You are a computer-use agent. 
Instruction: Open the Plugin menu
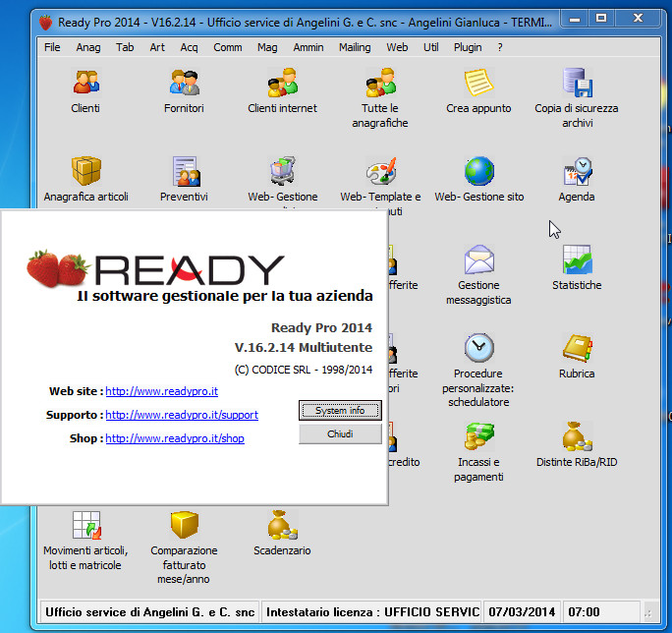468,47
